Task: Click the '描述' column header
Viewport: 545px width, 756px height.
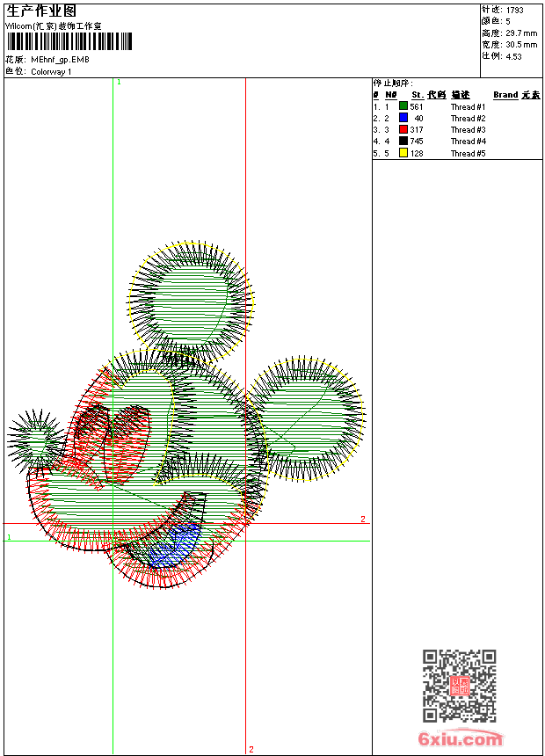Action: click(x=461, y=95)
